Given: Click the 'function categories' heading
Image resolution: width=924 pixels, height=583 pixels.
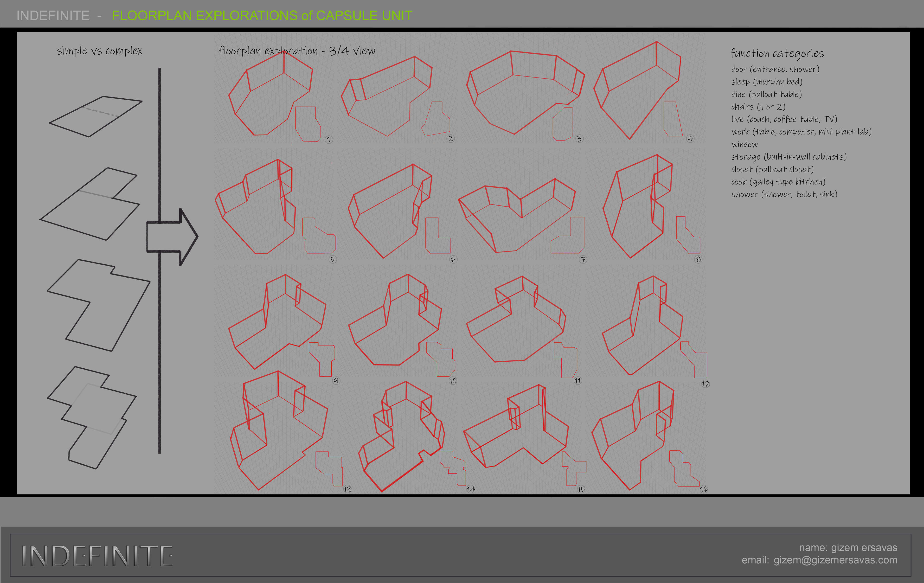Looking at the screenshot, I should click(x=777, y=53).
